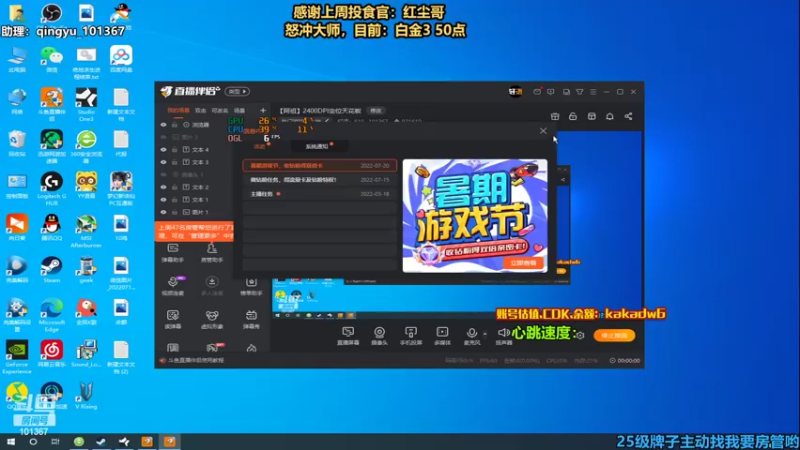
Task: Toggle visibility of 文本 2 layer
Action: tap(163, 187)
